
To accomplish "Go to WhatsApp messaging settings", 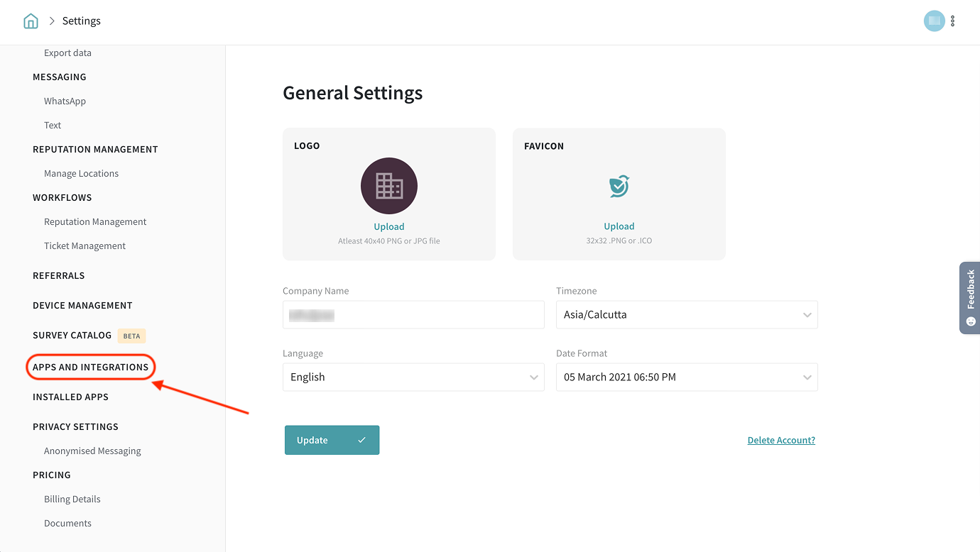I will [x=65, y=101].
